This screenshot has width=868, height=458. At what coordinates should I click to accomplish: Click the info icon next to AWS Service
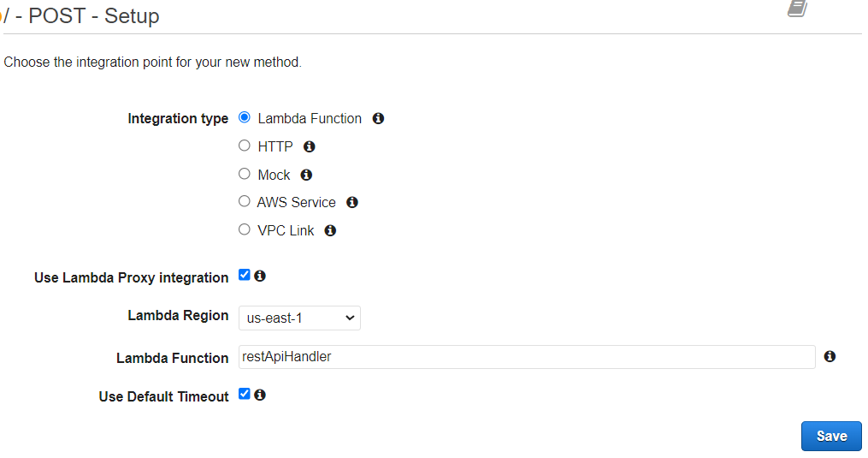tap(352, 202)
